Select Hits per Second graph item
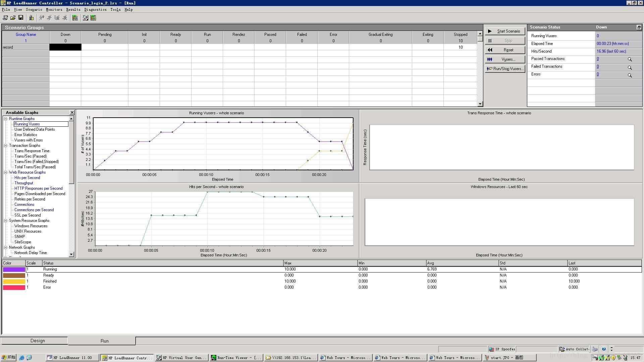644x362 pixels. [x=27, y=178]
